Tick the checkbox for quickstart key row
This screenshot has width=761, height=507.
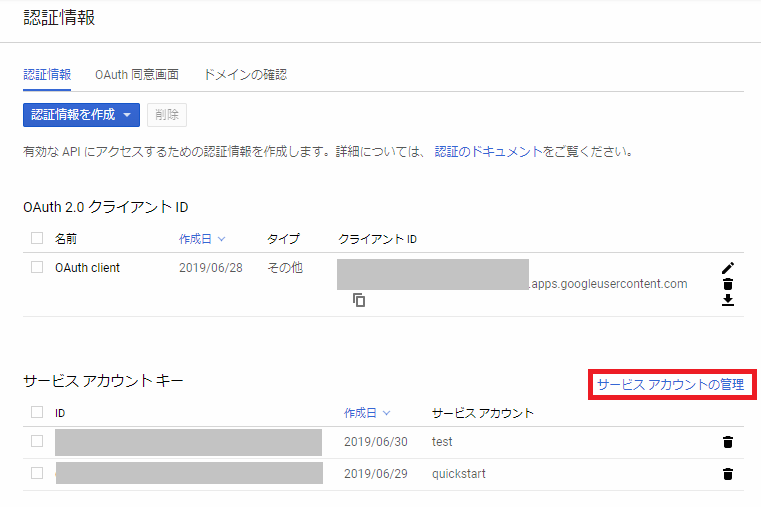coord(37,473)
